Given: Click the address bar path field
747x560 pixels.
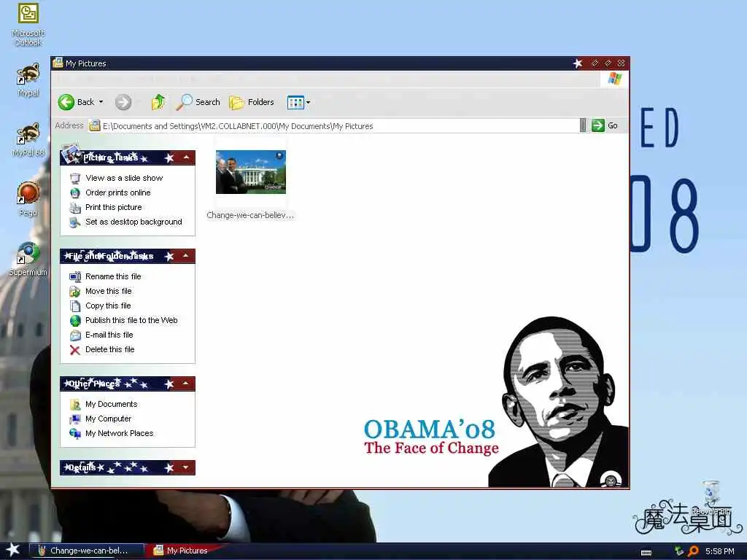Looking at the screenshot, I should [x=333, y=125].
